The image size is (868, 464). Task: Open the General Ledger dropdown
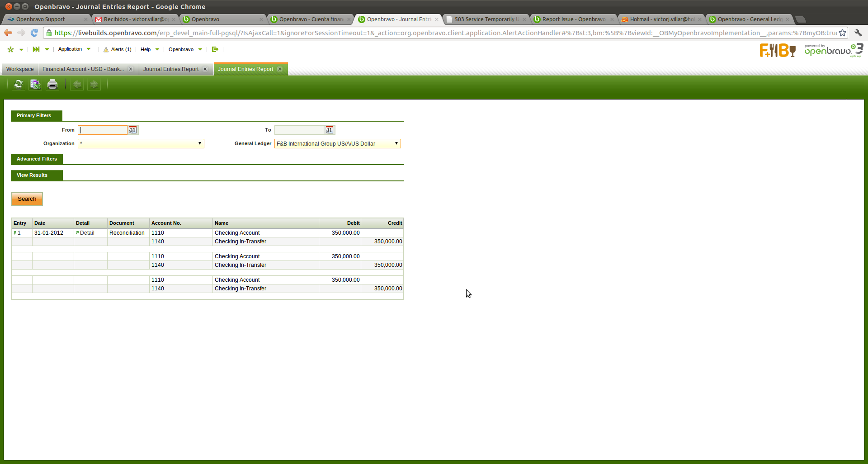click(338, 144)
